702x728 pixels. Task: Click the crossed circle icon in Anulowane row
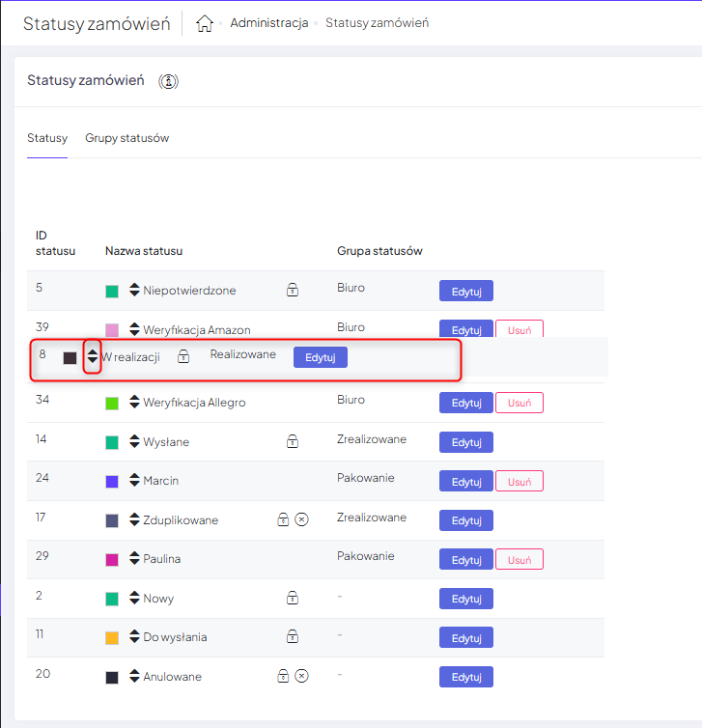(301, 676)
